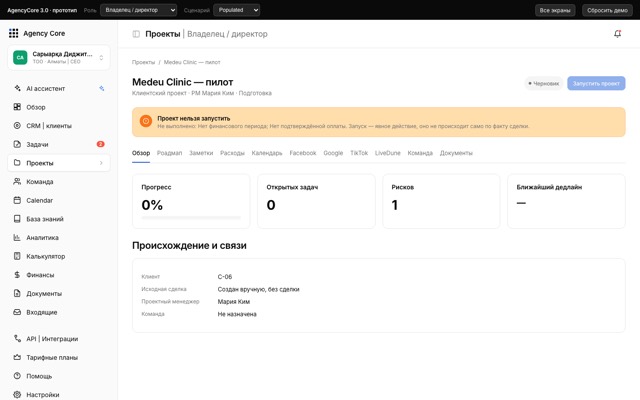Switch to the Обзор project tab
640x400 pixels.
coord(141,153)
